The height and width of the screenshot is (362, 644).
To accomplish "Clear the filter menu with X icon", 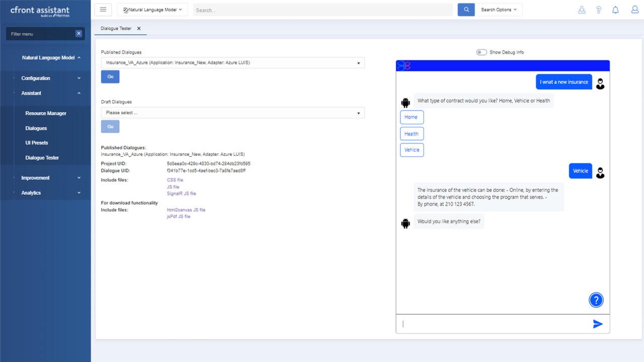I will pos(78,34).
